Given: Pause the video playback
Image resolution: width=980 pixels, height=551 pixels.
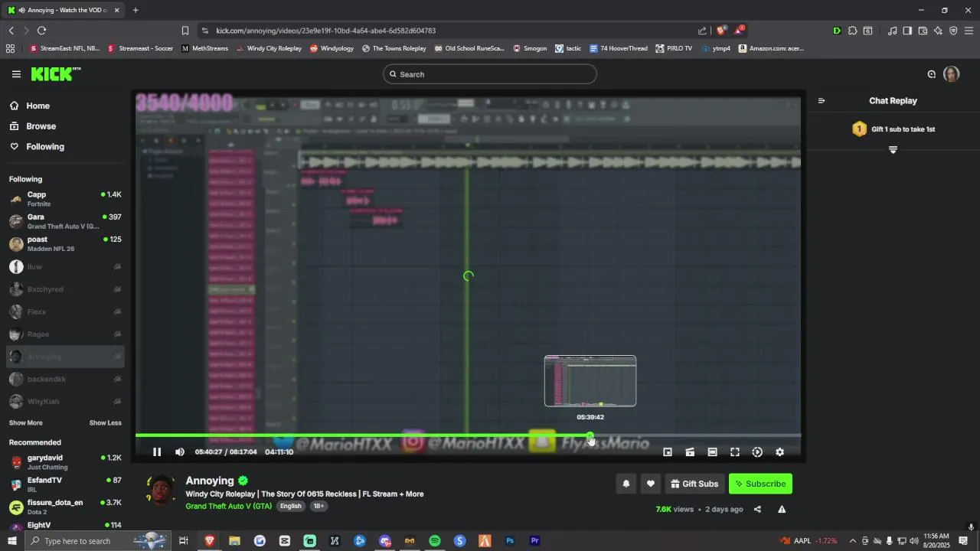Looking at the screenshot, I should pos(157,452).
